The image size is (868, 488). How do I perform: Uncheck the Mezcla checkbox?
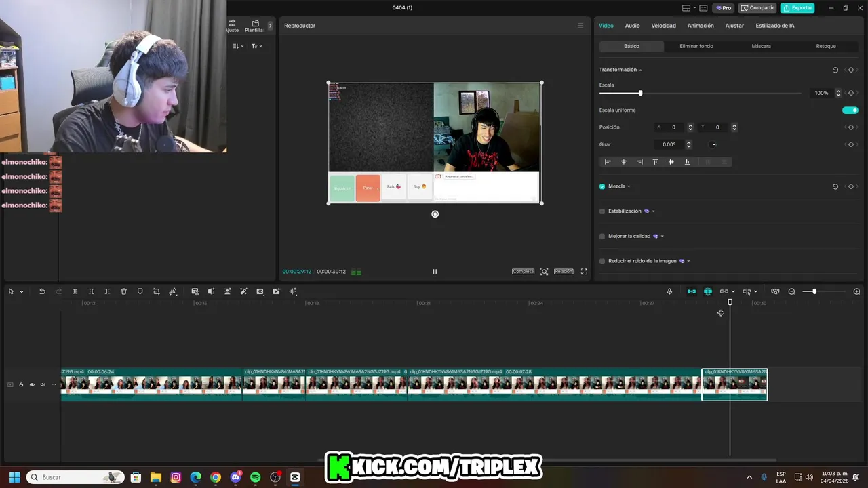602,186
